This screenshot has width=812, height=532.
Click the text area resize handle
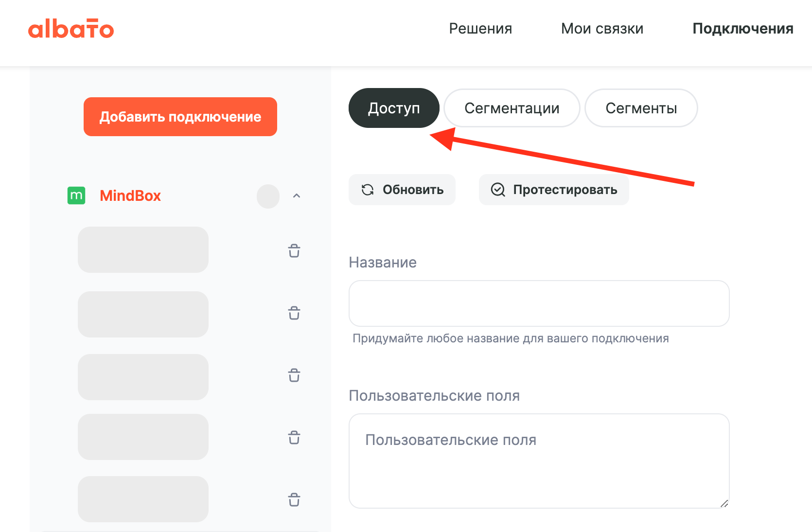pyautogui.click(x=724, y=503)
